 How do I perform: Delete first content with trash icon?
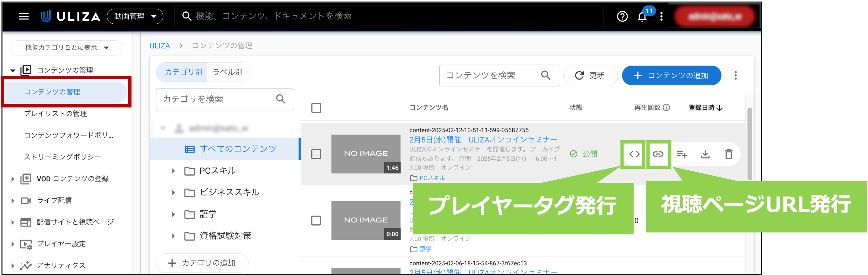729,154
